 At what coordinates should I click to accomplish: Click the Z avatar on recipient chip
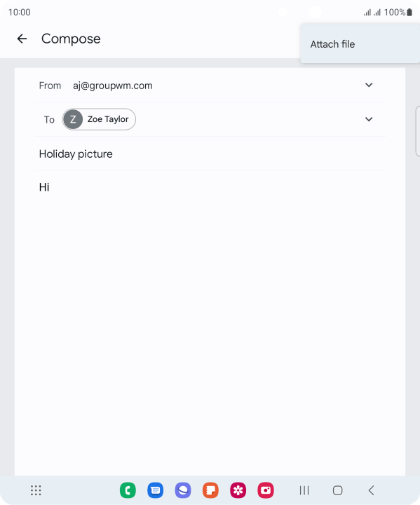click(73, 119)
